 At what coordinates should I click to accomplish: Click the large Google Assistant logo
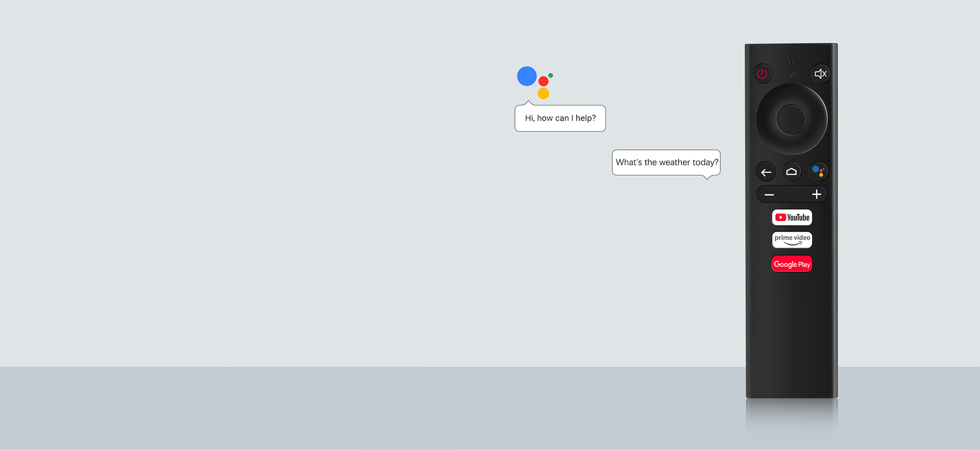pyautogui.click(x=535, y=83)
